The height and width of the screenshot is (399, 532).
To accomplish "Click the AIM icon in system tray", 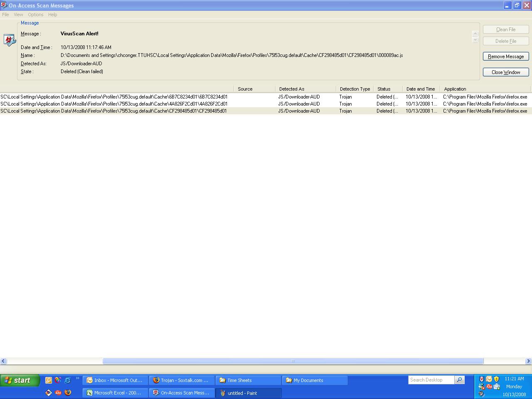I will click(489, 387).
